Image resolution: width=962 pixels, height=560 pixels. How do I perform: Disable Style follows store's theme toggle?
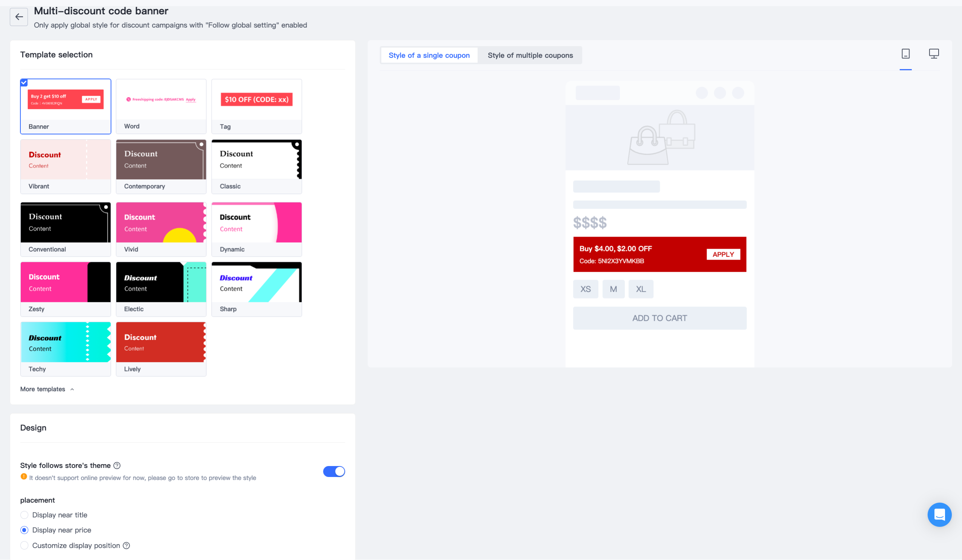(333, 471)
